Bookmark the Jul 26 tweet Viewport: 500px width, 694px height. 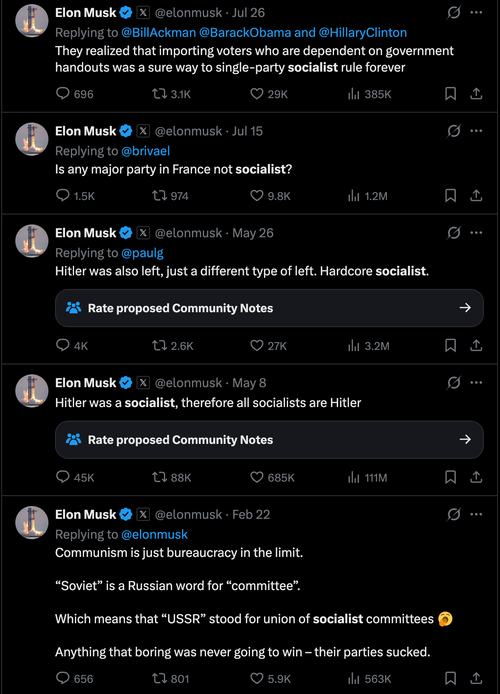pyautogui.click(x=450, y=94)
